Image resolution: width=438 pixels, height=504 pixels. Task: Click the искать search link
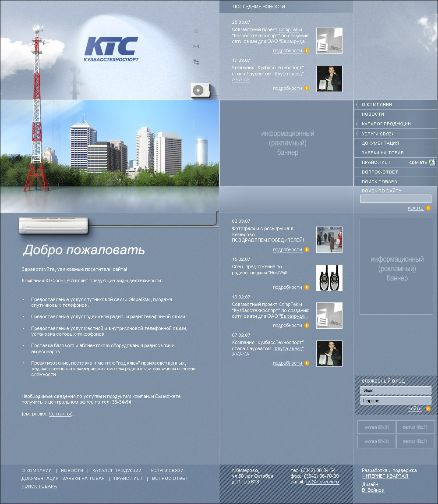tap(416, 208)
